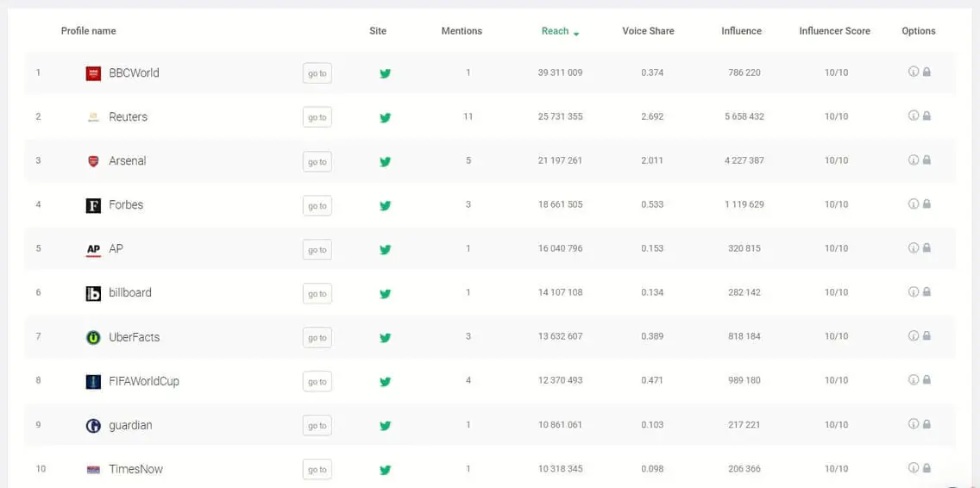Image resolution: width=980 pixels, height=488 pixels.
Task: Click reach value 39 311 009
Action: [x=560, y=72]
